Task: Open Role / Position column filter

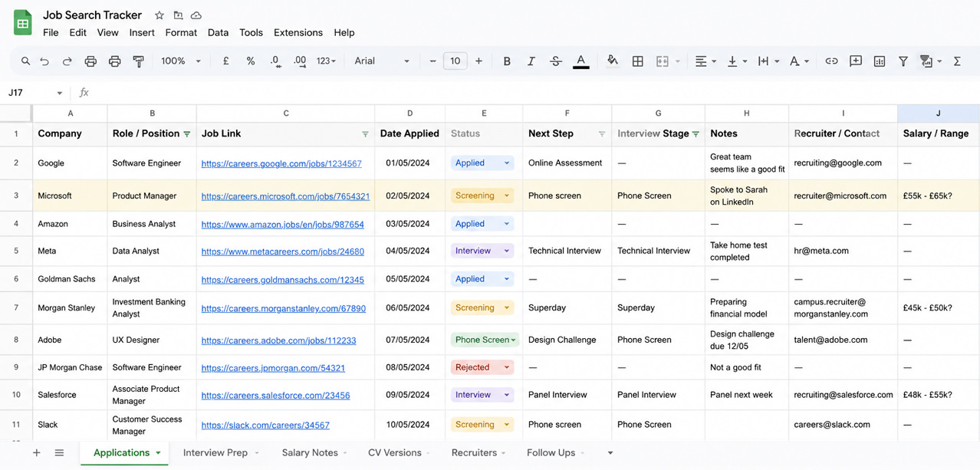Action: 186,134
